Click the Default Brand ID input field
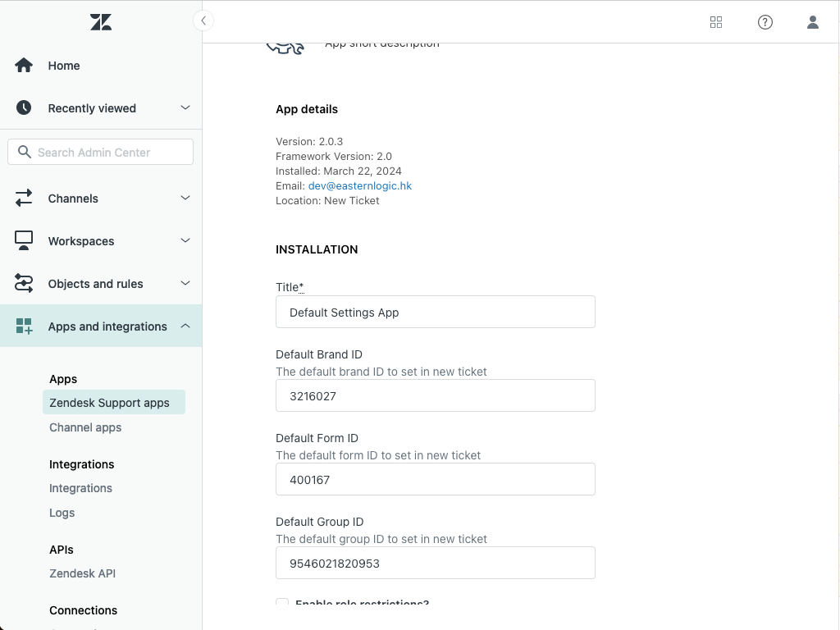The image size is (840, 630). click(435, 395)
